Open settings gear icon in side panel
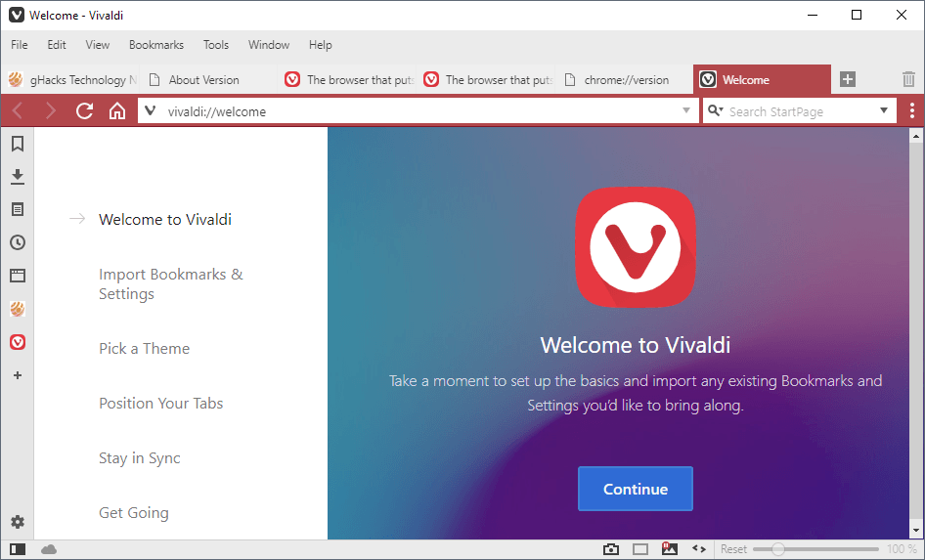Image resolution: width=925 pixels, height=560 pixels. [18, 522]
